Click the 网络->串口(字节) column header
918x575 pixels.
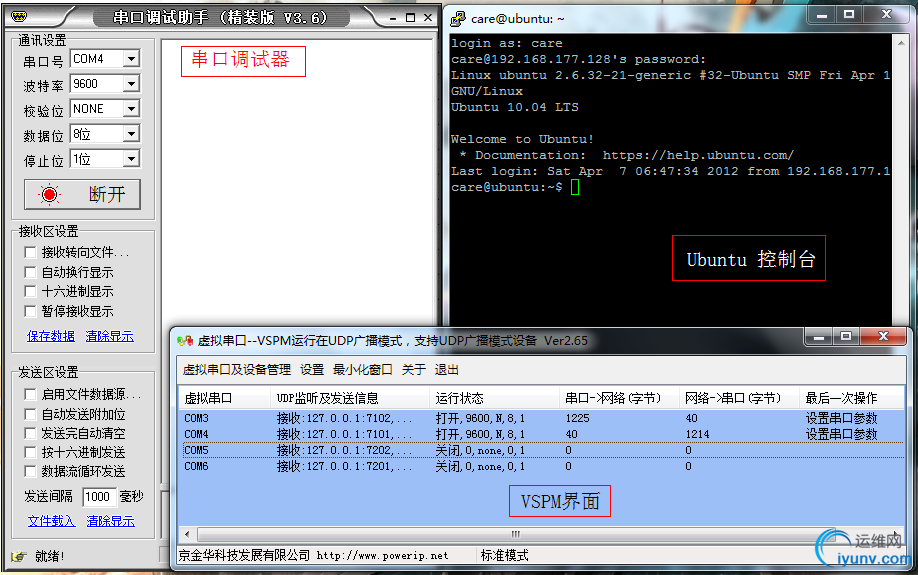(739, 398)
